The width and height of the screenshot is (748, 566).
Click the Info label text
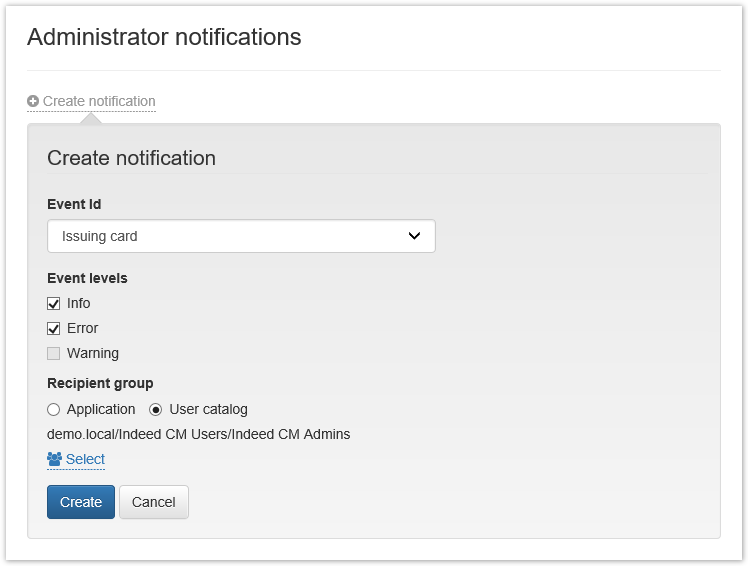79,303
